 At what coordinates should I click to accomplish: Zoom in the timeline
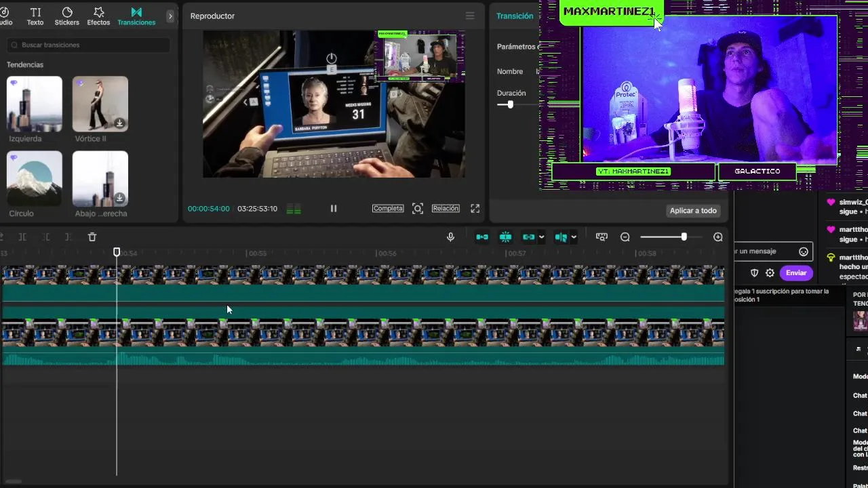(x=718, y=237)
